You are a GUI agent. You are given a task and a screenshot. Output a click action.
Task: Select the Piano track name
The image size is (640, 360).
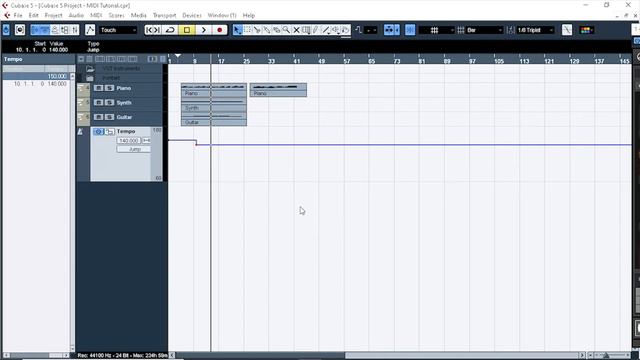coord(124,88)
